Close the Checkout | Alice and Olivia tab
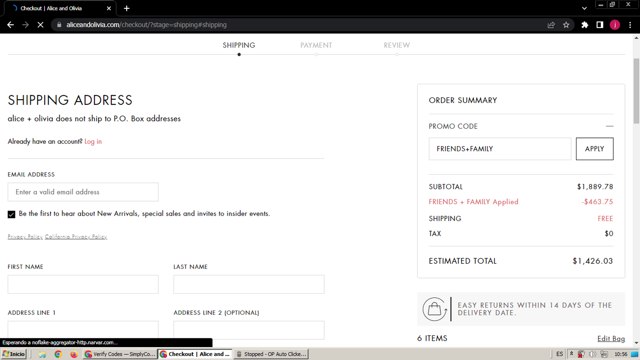The width and height of the screenshot is (640, 360). pos(109,8)
